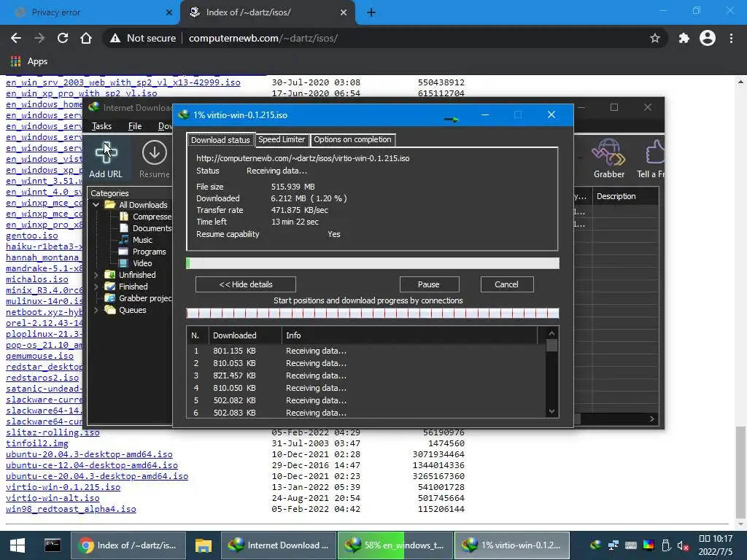Click the Tell a Friend thumbs-up icon
The image size is (747, 560).
[x=653, y=158]
